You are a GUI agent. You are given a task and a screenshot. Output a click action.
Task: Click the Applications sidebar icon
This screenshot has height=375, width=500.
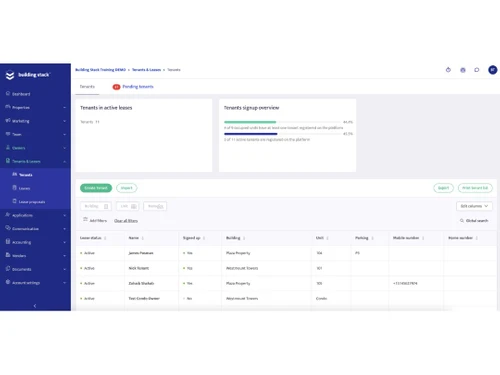(x=8, y=215)
